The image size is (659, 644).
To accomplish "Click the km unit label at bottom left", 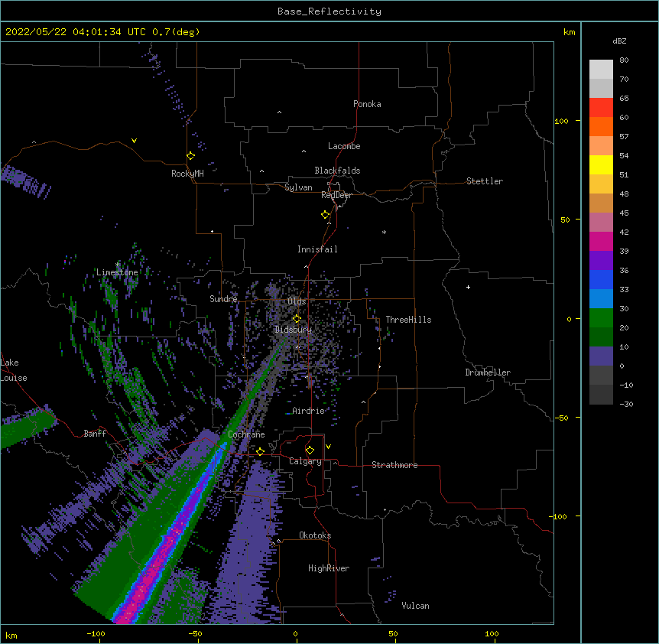I will (11, 635).
